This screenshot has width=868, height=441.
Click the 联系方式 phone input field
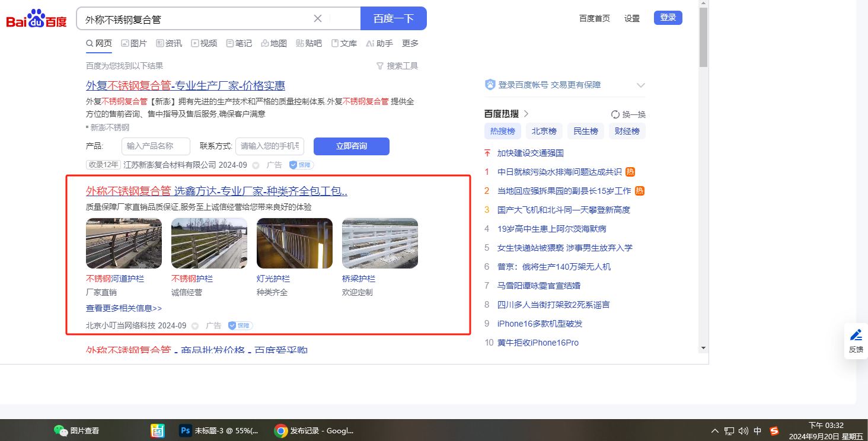point(270,146)
